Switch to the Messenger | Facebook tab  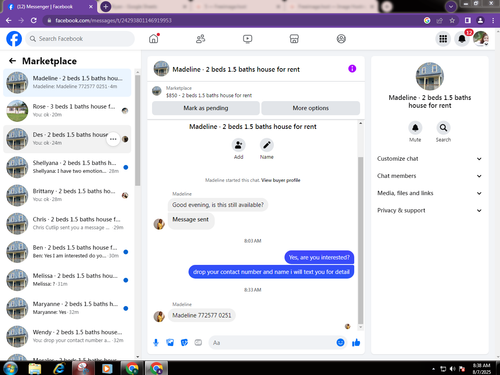coord(50,7)
